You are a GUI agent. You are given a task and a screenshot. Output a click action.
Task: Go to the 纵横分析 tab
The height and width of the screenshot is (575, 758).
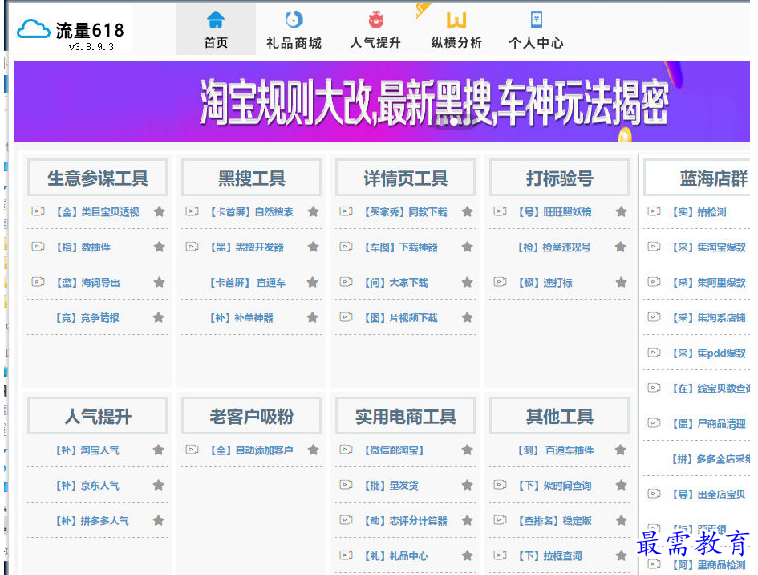(x=456, y=29)
